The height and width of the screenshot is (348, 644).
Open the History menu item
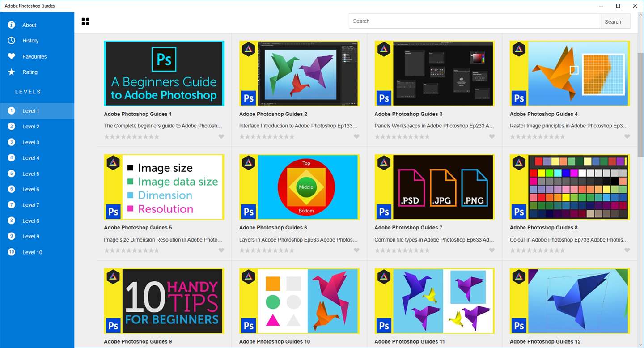click(x=37, y=41)
